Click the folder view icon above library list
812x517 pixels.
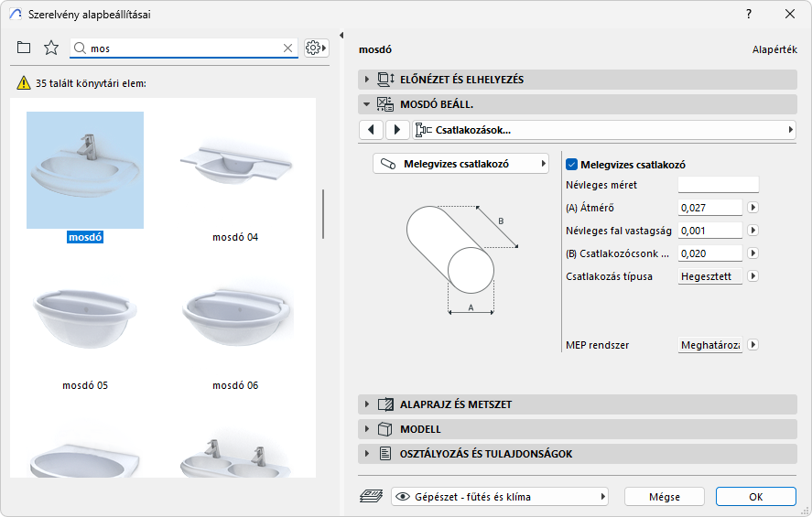(24, 48)
